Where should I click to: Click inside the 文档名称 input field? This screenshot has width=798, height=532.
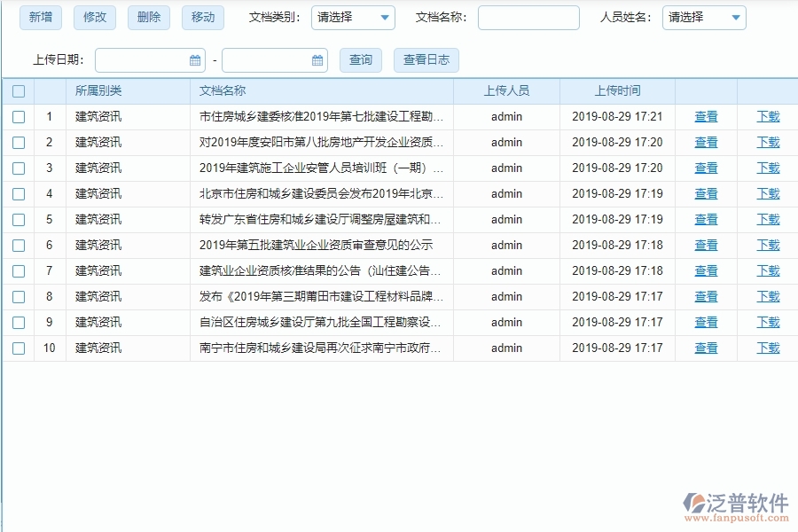[x=528, y=17]
